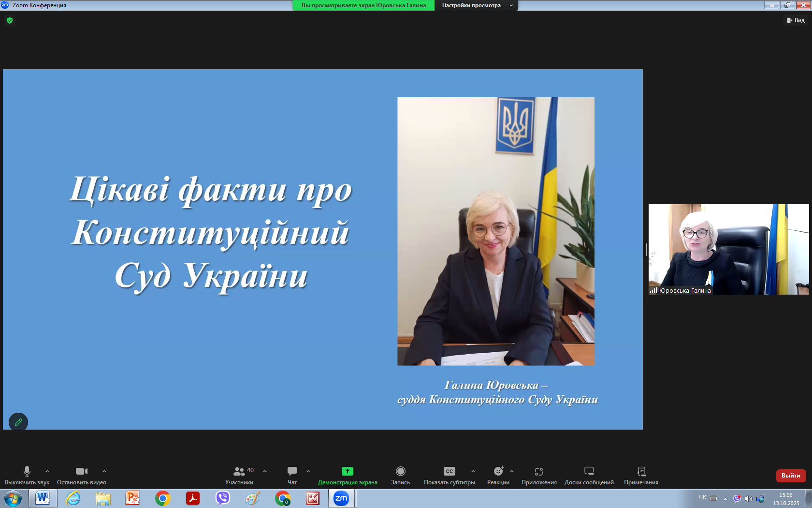Open the Настройки просмотра dropdown

coord(477,5)
